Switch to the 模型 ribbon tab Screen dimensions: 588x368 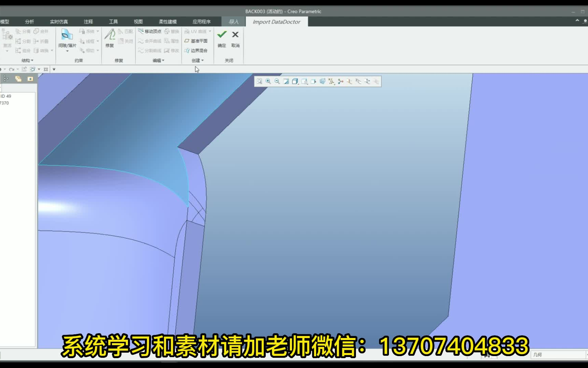click(5, 21)
